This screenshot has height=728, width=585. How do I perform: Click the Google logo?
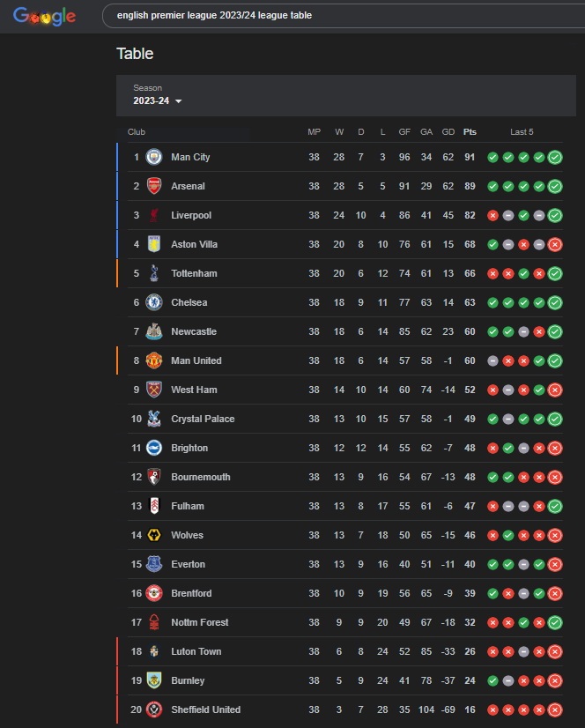tap(45, 17)
